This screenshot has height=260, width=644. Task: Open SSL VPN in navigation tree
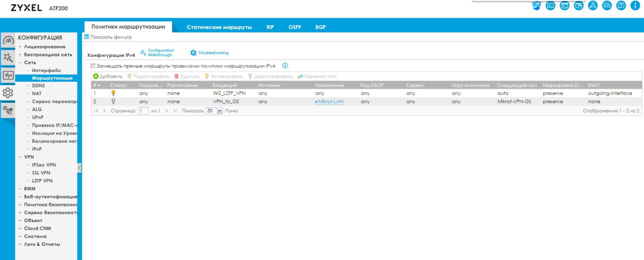(41, 173)
